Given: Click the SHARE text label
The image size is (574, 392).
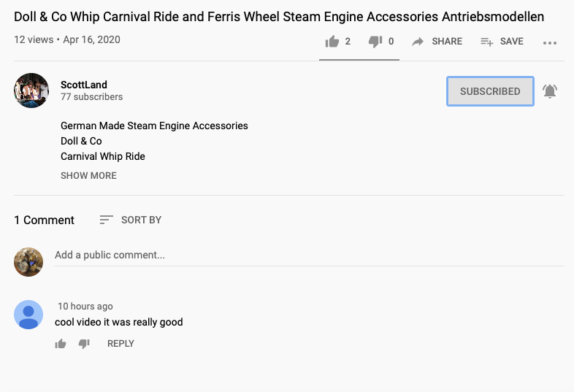Looking at the screenshot, I should coord(447,42).
